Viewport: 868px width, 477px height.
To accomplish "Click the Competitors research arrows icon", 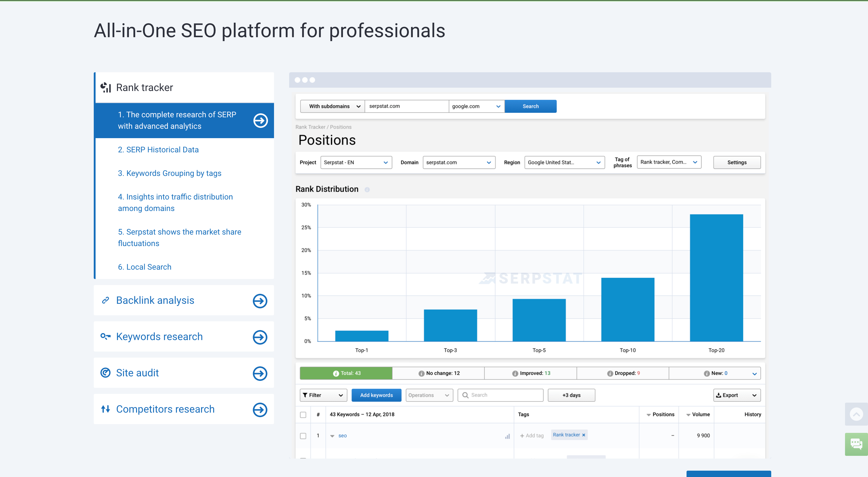I will click(106, 409).
